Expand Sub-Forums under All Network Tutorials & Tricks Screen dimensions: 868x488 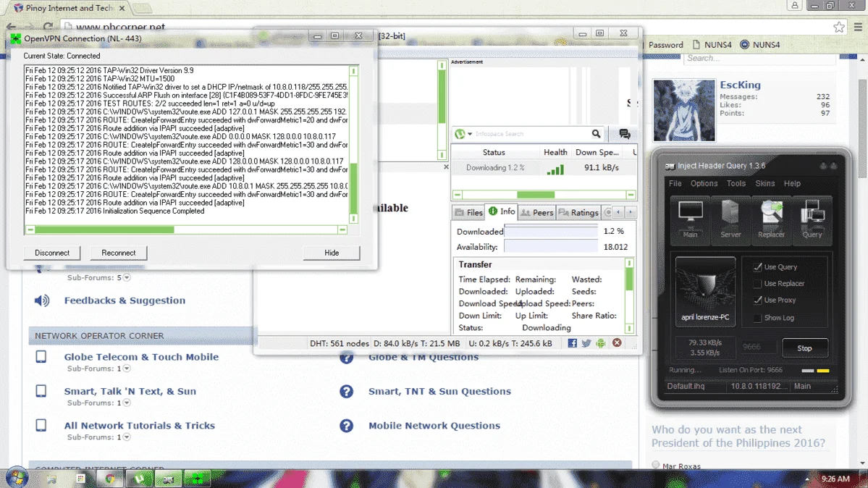click(127, 437)
